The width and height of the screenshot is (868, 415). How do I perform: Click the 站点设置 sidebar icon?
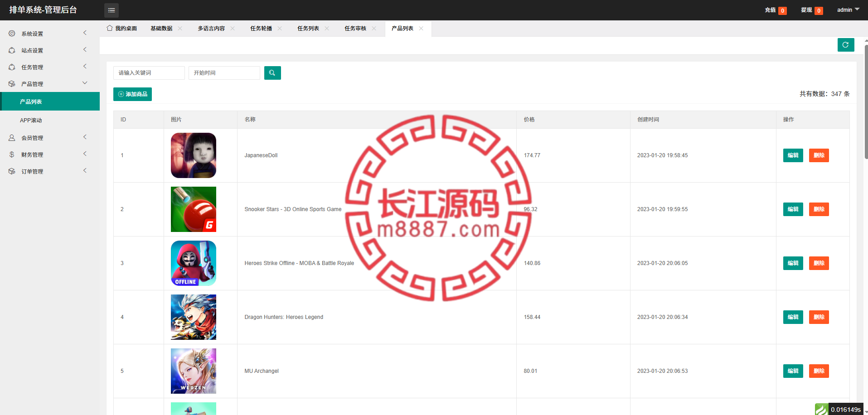(x=12, y=50)
